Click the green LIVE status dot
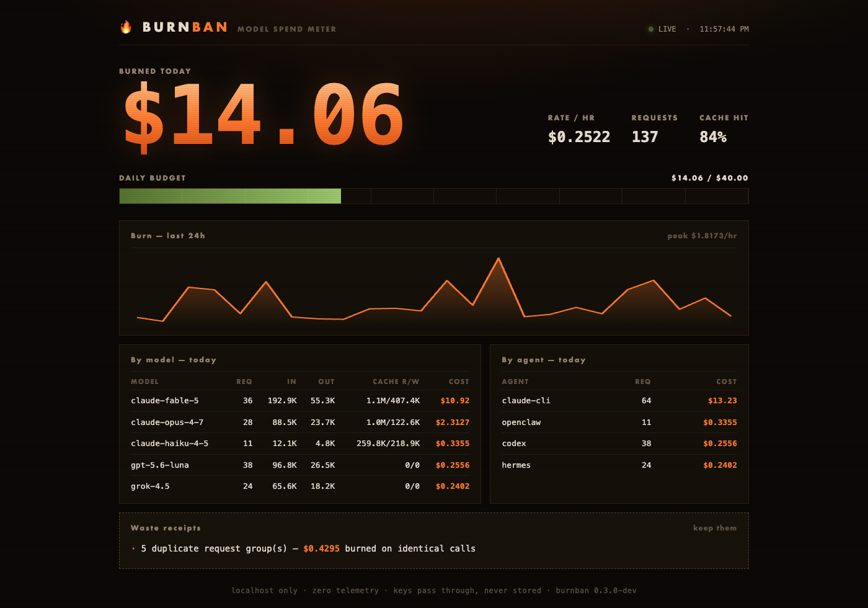The width and height of the screenshot is (868, 608). click(x=651, y=29)
